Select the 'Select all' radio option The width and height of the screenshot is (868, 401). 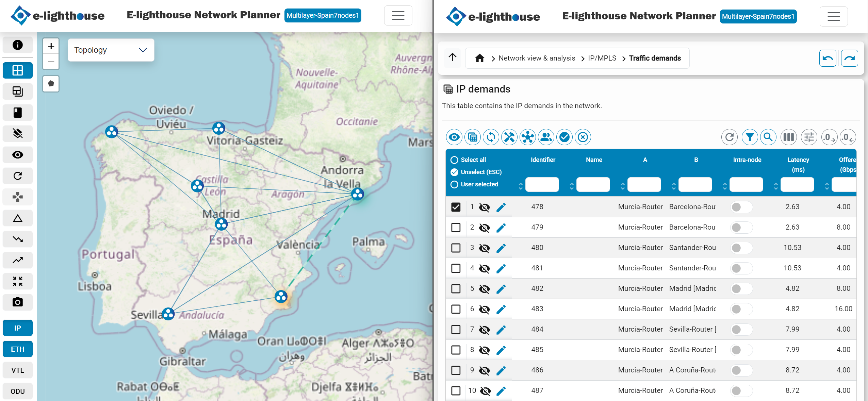454,160
